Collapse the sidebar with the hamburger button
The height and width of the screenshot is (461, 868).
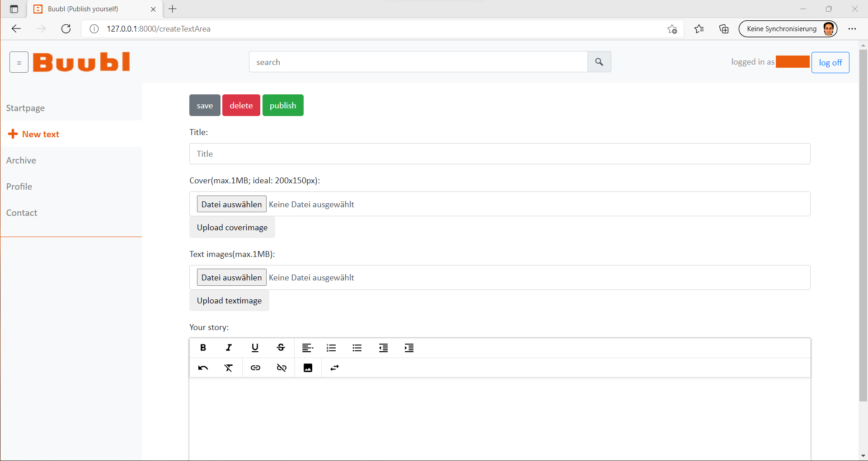(19, 62)
